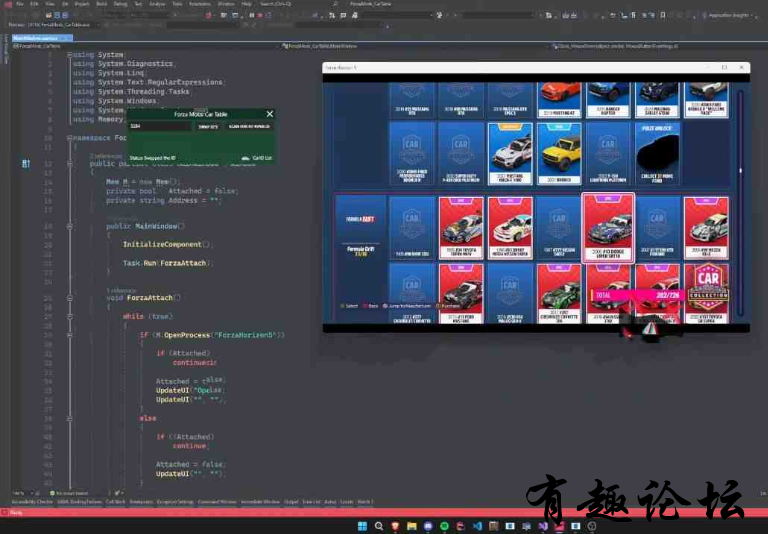Click the SCAN FOR ID NUMBER button
The height and width of the screenshot is (534, 768).
[249, 126]
